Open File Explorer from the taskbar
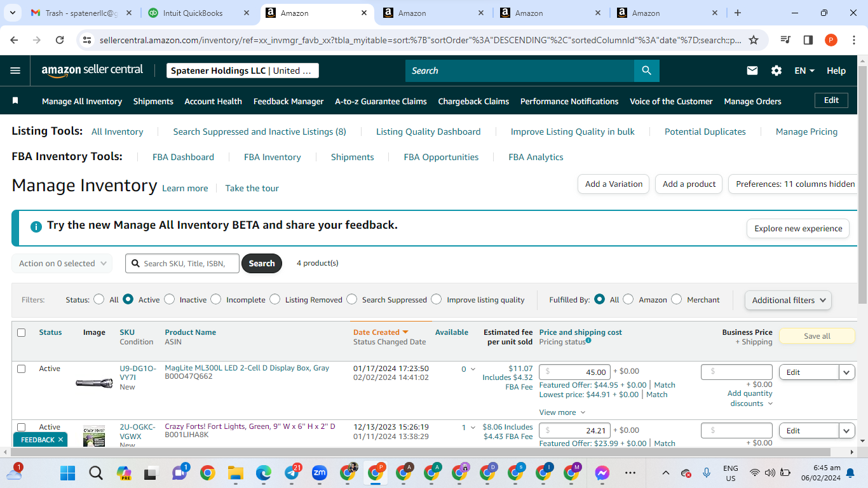868x488 pixels. click(236, 473)
